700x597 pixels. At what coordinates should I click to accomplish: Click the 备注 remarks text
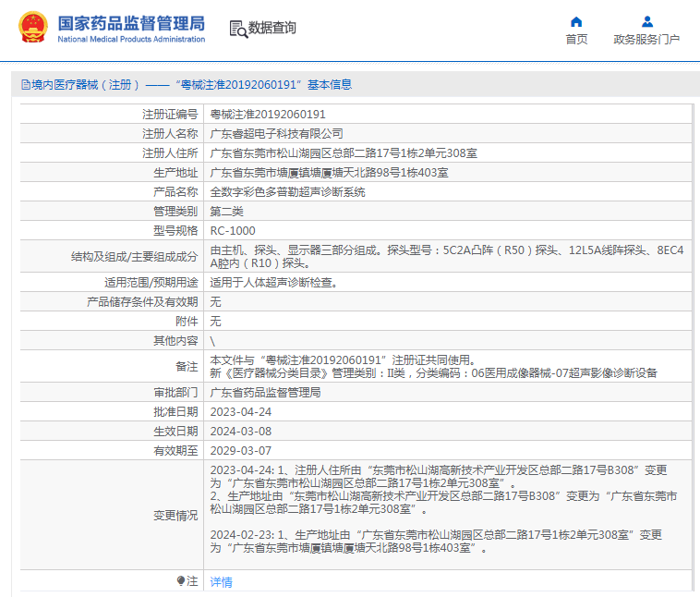(x=433, y=366)
